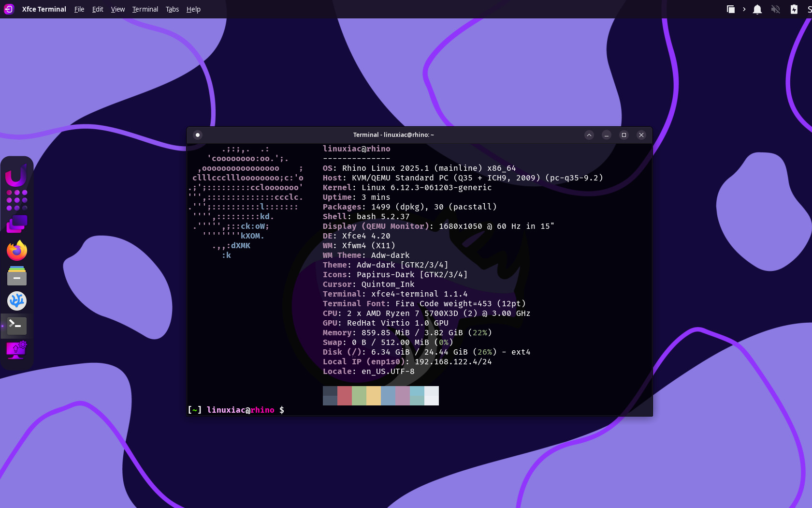This screenshot has height=508, width=812.
Task: Launch VSCodium from the dock
Action: (17, 301)
